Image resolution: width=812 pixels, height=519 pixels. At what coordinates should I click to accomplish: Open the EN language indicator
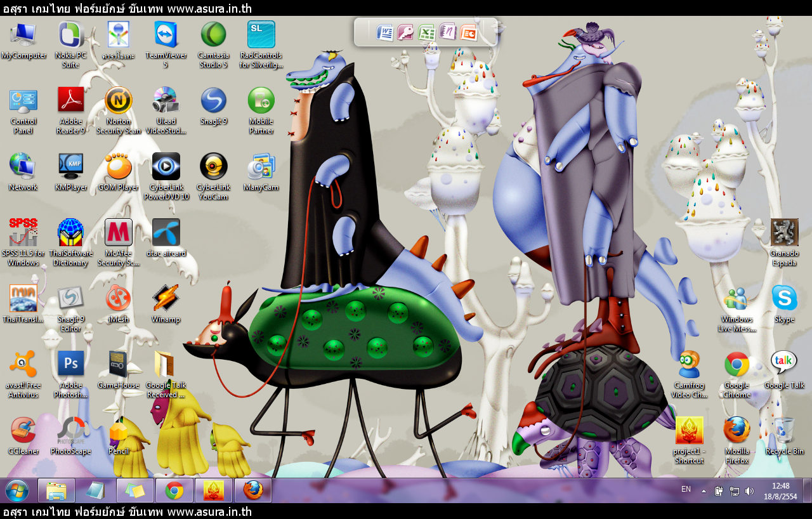[x=686, y=489]
